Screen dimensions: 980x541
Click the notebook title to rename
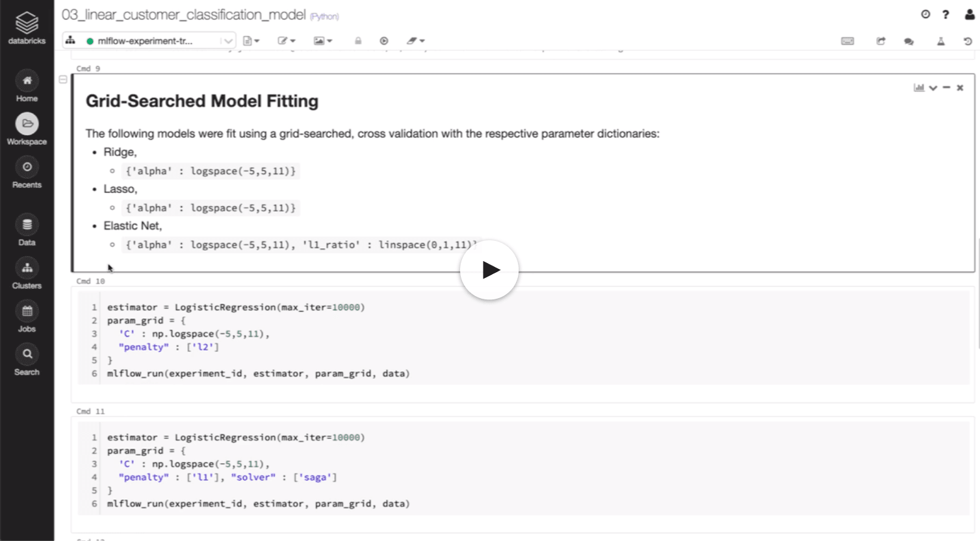183,14
